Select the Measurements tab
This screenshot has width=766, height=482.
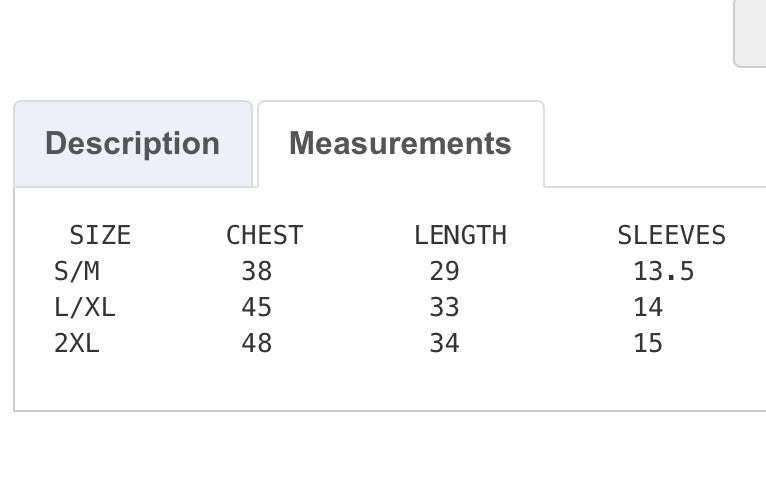point(401,144)
